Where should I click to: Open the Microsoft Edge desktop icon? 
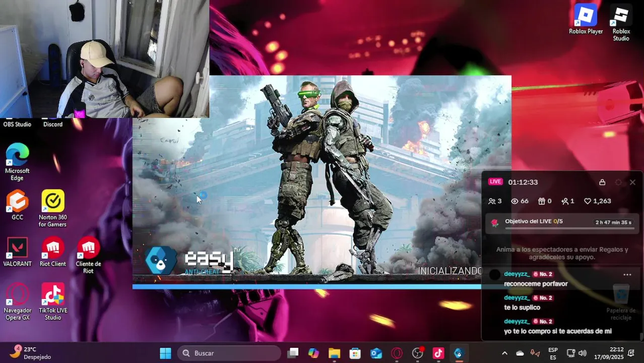point(17,162)
